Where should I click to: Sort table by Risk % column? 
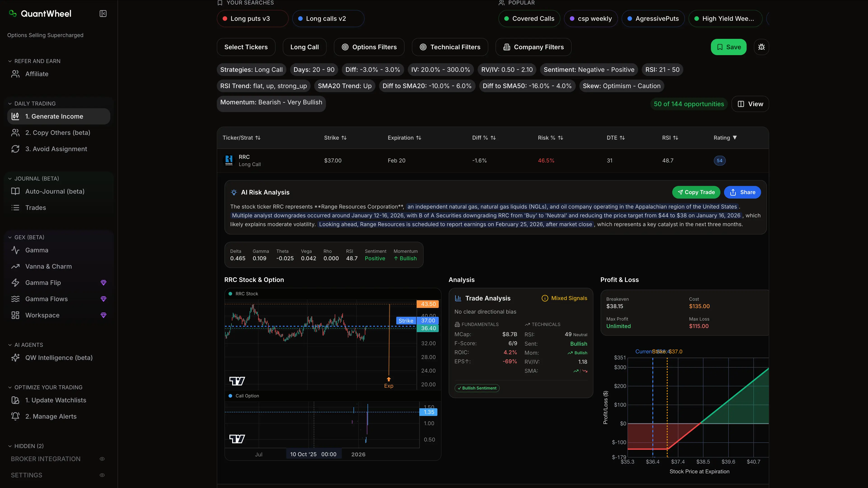tap(550, 138)
